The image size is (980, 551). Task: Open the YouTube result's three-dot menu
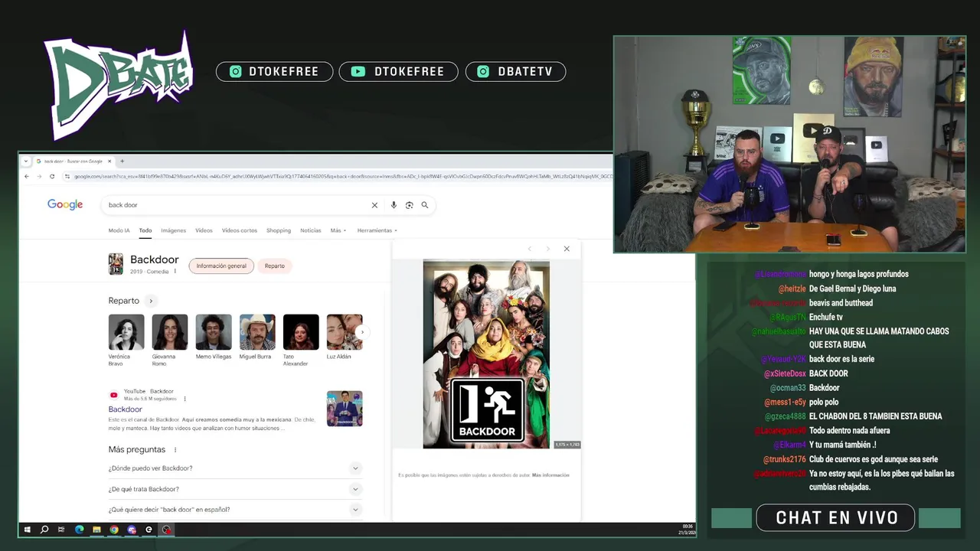(185, 399)
